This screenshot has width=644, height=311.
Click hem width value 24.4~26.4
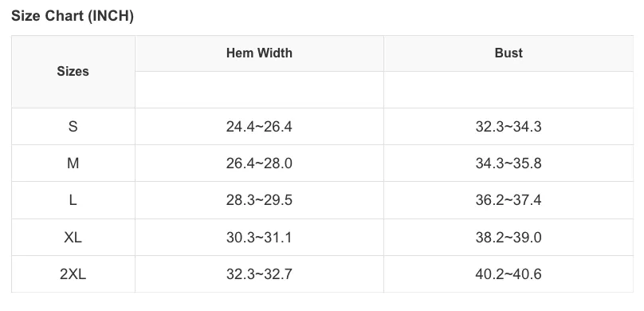click(259, 127)
